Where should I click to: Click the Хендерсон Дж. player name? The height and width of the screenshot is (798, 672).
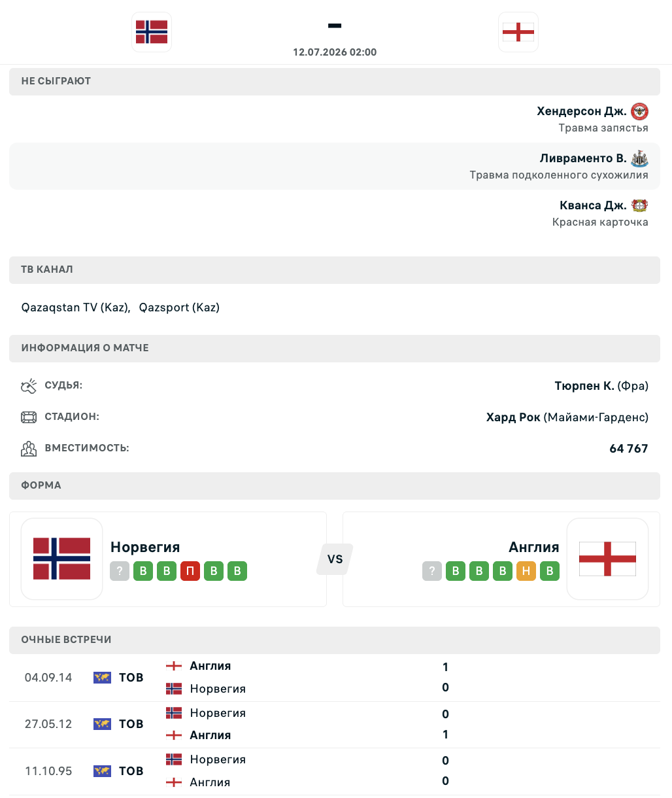(582, 111)
